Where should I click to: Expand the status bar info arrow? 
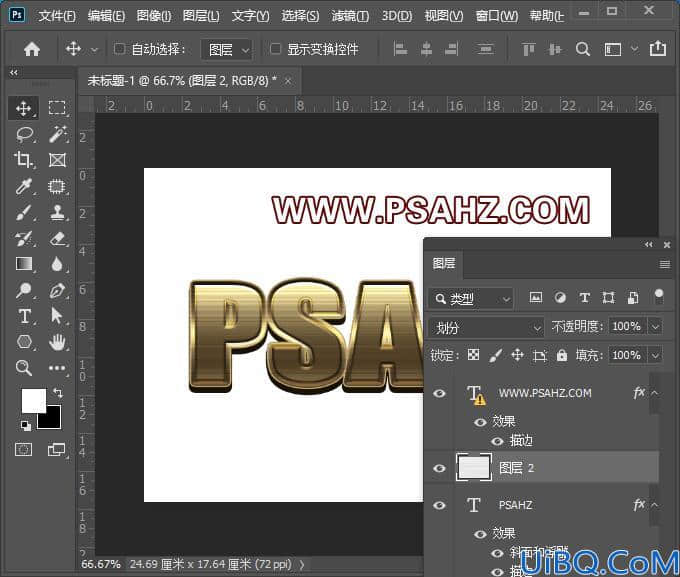302,564
